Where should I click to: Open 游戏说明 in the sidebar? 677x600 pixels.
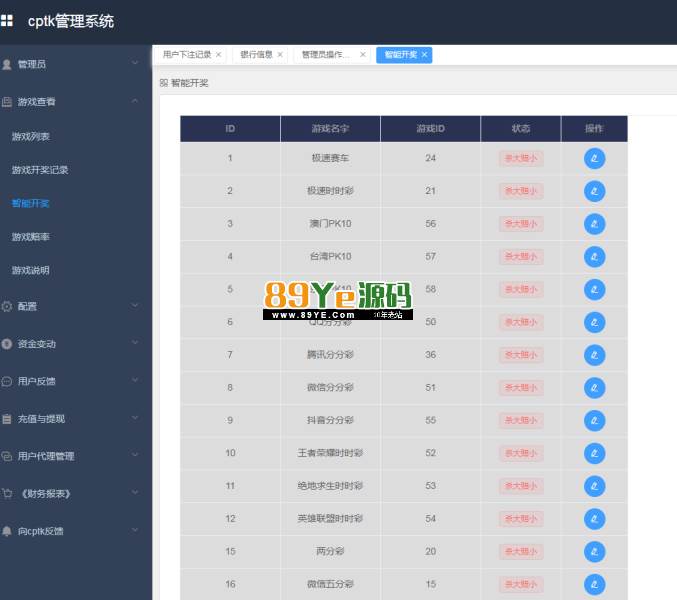(31, 271)
